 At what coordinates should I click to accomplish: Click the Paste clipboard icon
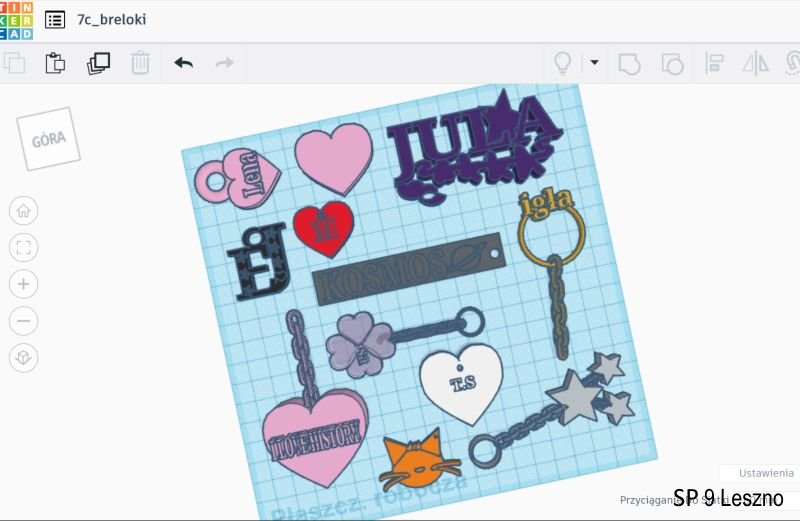pos(55,63)
